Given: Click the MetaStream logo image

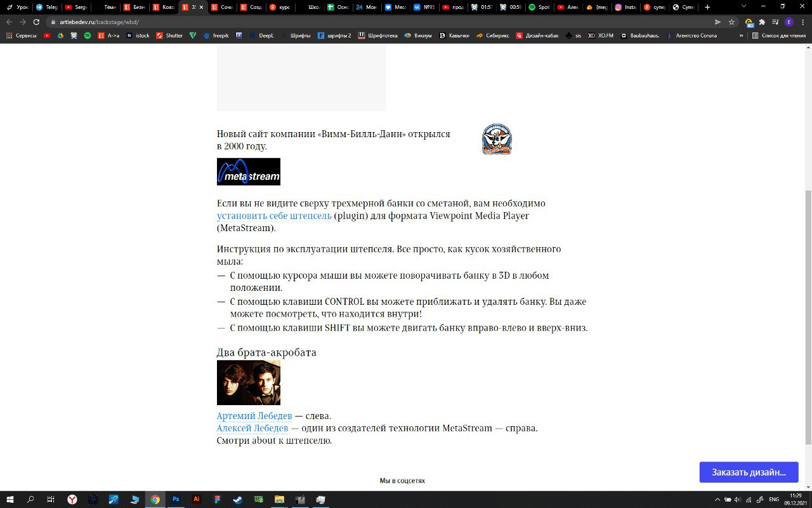Looking at the screenshot, I should coord(249,171).
